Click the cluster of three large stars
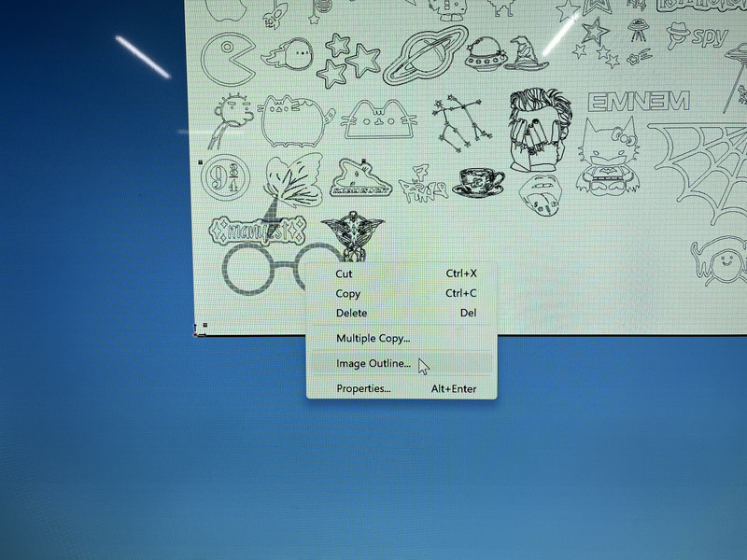This screenshot has height=560, width=747. (347, 61)
